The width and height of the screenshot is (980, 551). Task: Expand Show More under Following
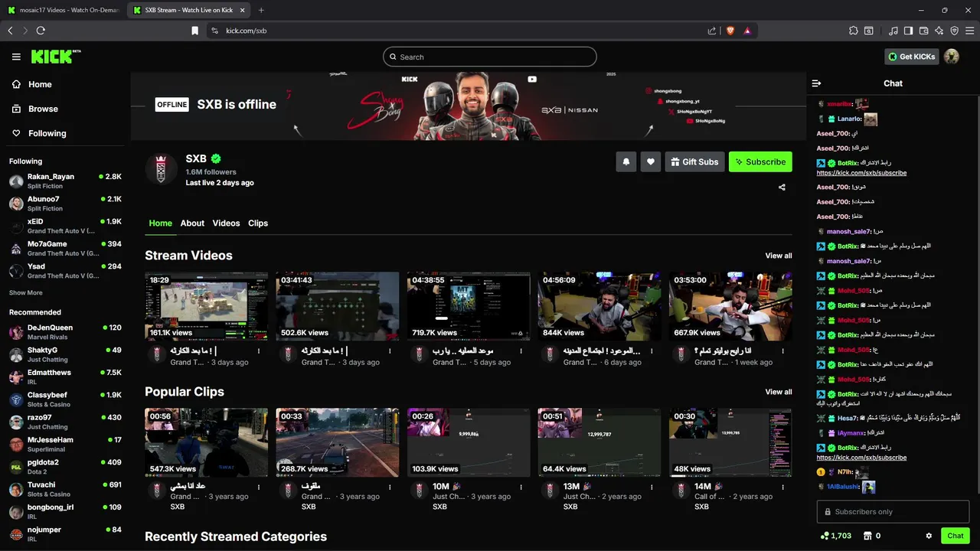coord(26,292)
